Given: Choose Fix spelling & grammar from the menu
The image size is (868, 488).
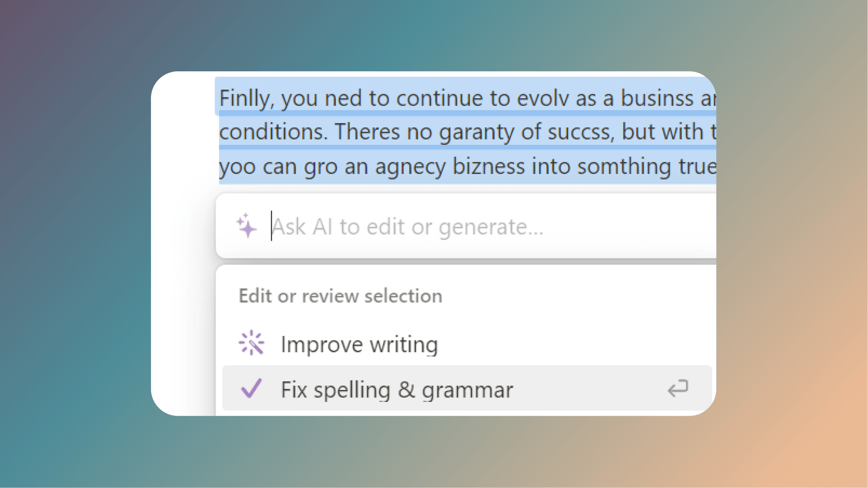Looking at the screenshot, I should (x=397, y=389).
